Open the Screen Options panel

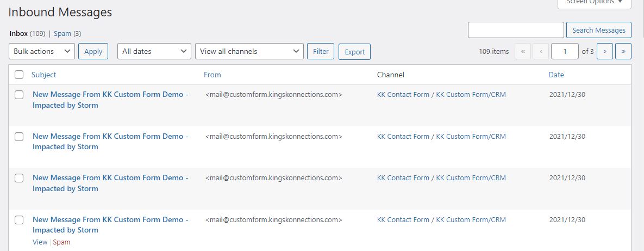[x=594, y=3]
